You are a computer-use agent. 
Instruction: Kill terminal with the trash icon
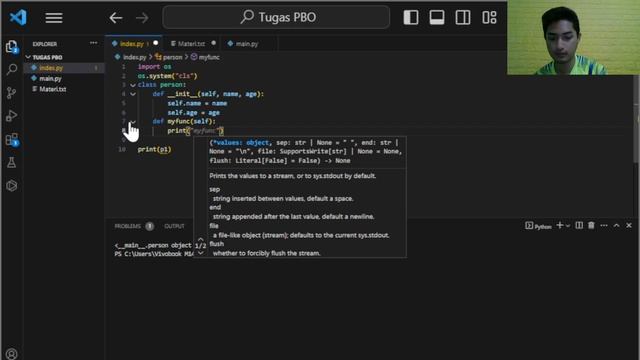[x=591, y=225]
